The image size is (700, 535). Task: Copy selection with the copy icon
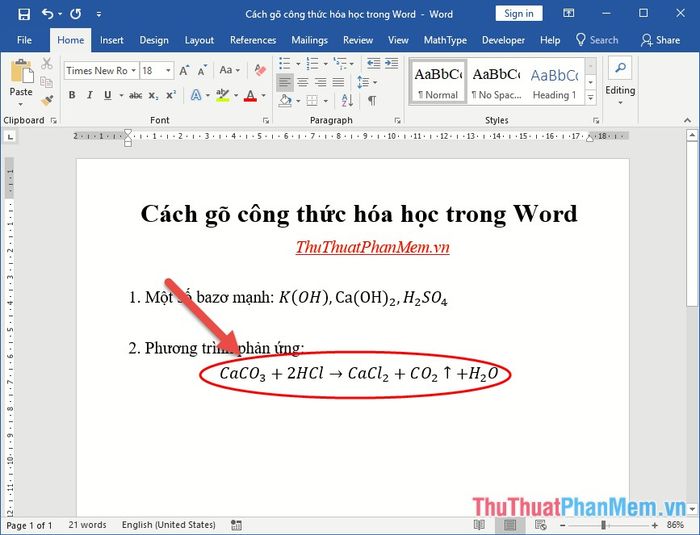coord(46,82)
